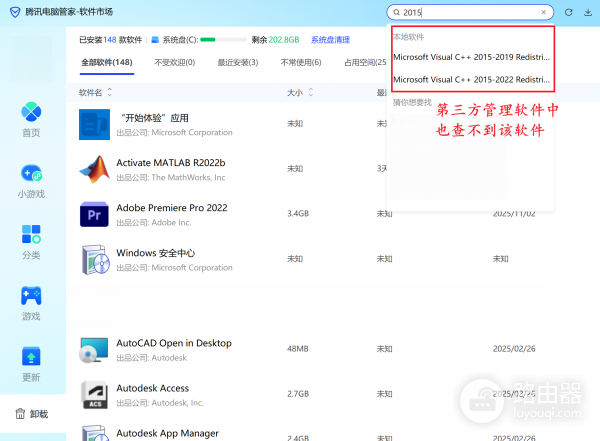Screen dimensions: 600x441
Task: Click the AutoCAD Open in Desktop icon
Action: (94, 350)
